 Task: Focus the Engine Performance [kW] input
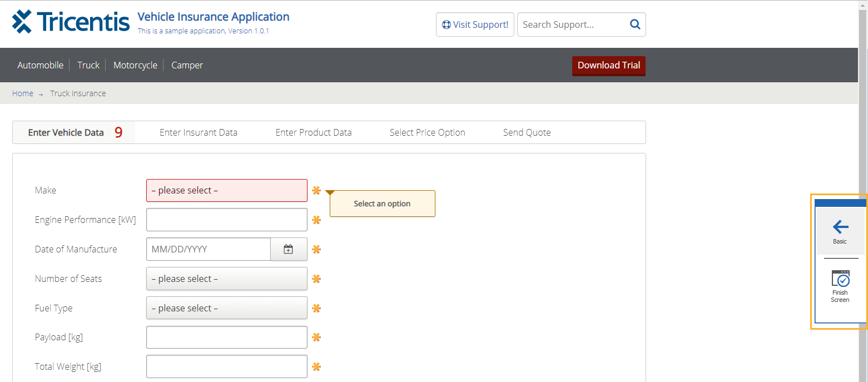click(226, 220)
